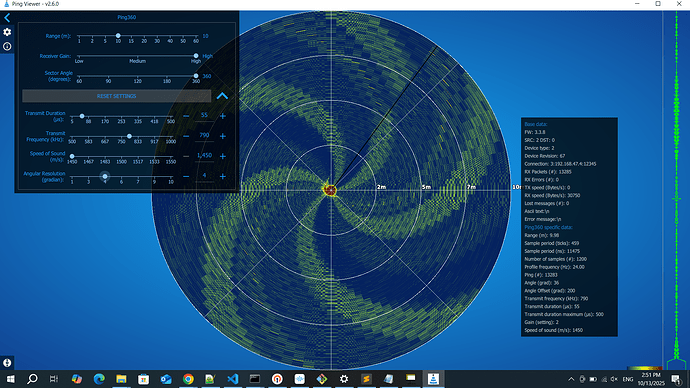This screenshot has height=388, width=690.
Task: Decrease Angular Resolution with minus button
Action: tap(186, 176)
